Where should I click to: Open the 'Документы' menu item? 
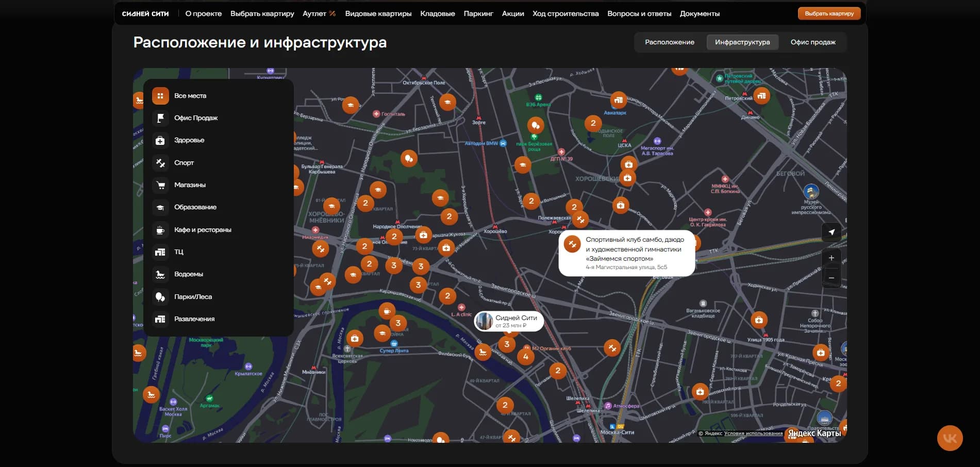point(700,13)
